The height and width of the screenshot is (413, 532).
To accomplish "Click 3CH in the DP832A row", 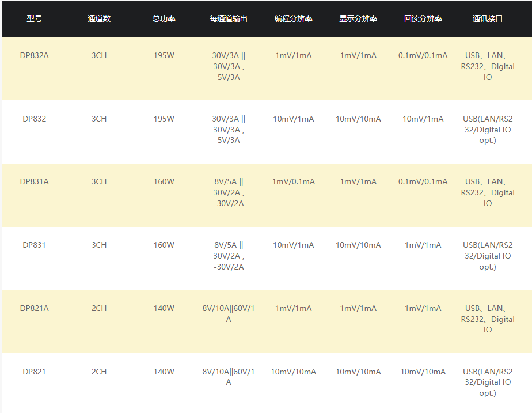I will pos(99,55).
